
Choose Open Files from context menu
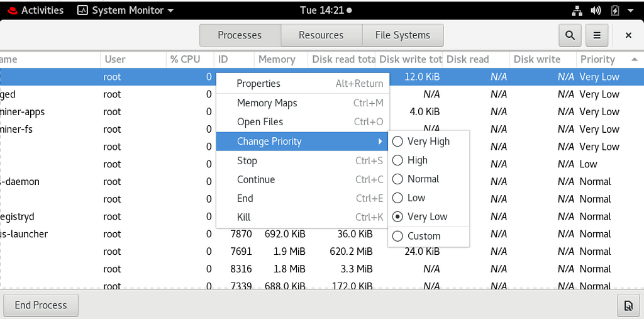click(x=303, y=122)
